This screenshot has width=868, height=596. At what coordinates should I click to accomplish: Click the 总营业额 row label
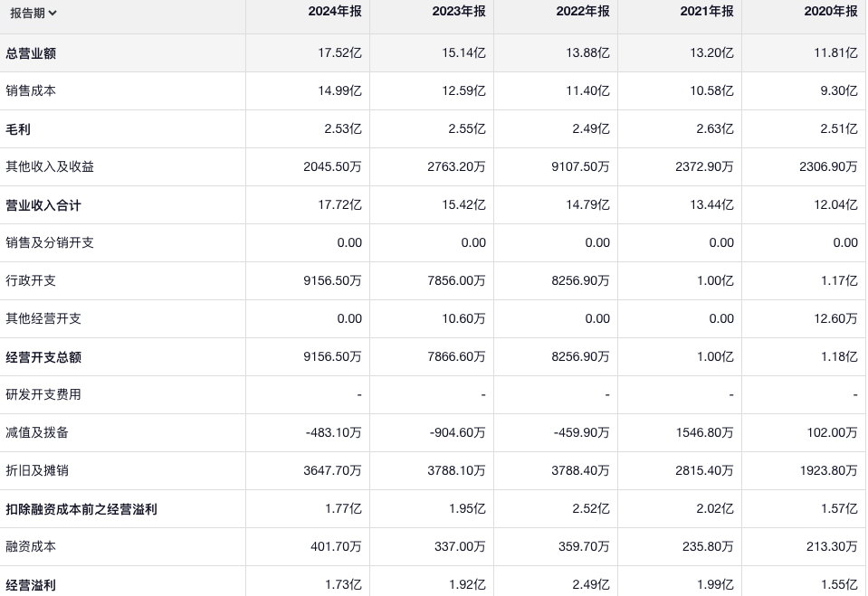click(31, 53)
